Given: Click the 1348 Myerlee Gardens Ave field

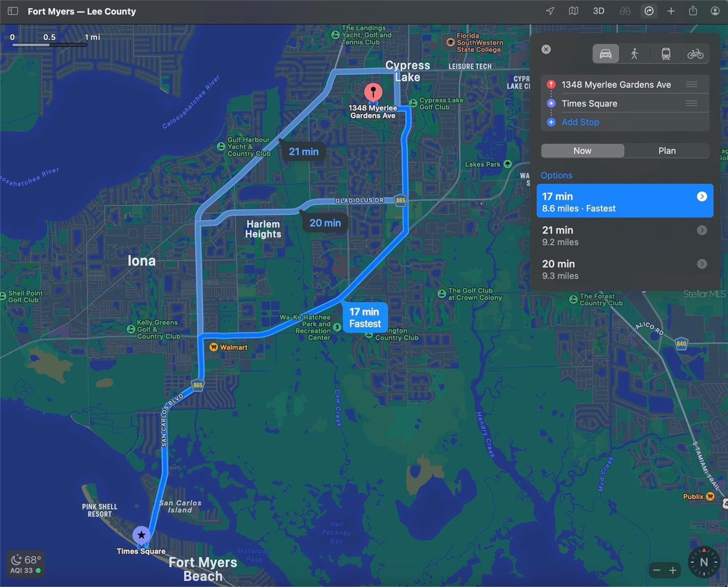Looking at the screenshot, I should pos(616,85).
